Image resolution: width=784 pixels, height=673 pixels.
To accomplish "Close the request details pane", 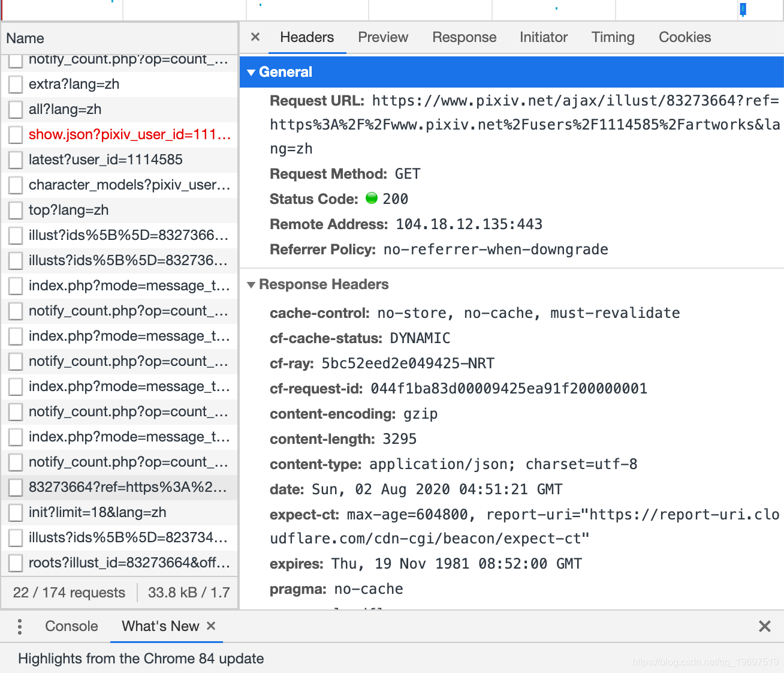I will [255, 37].
